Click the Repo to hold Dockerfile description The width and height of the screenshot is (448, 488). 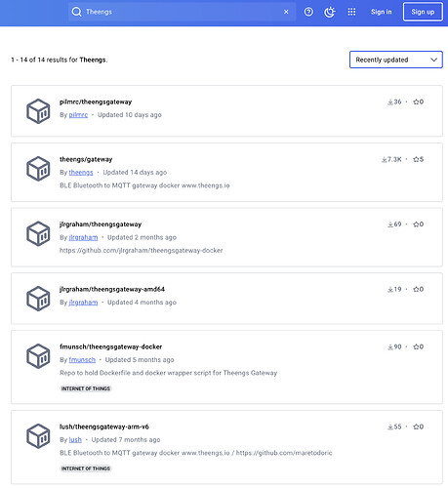168,373
